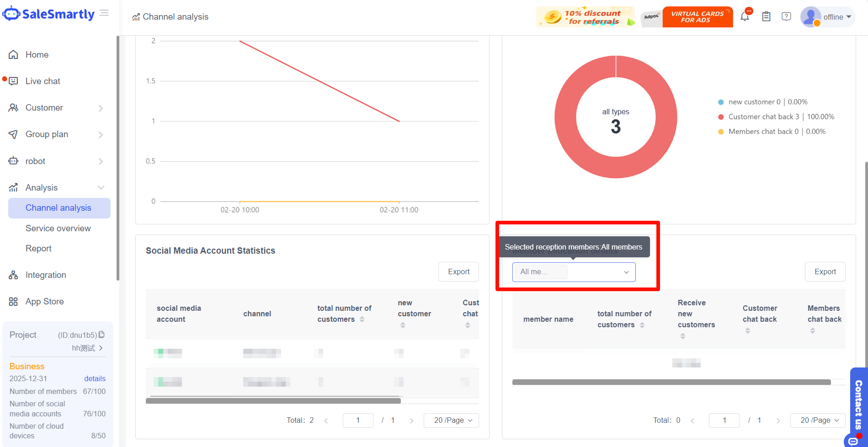Image resolution: width=868 pixels, height=447 pixels.
Task: Click the notification bell icon
Action: click(745, 17)
